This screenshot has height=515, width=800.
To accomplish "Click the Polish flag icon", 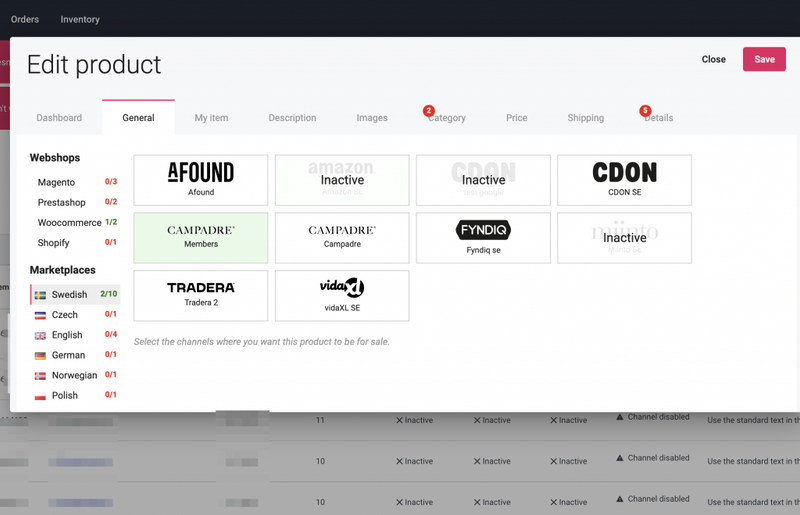I will click(40, 396).
